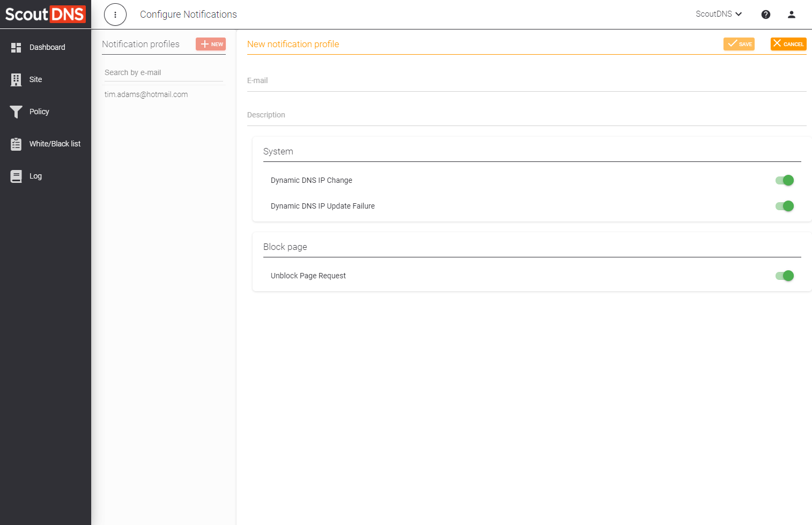This screenshot has width=812, height=525.
Task: Toggle Unblock Page Request notifications
Action: point(785,276)
